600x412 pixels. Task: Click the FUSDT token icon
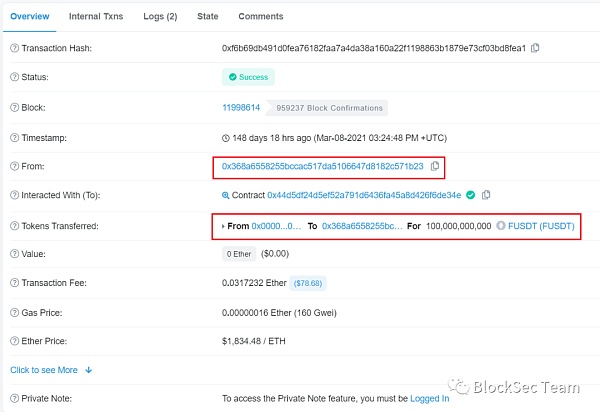(x=501, y=226)
